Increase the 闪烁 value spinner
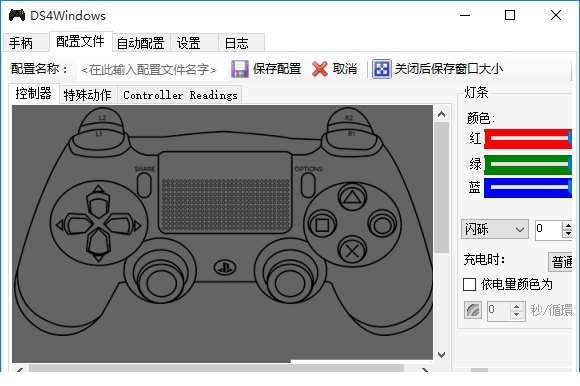This screenshot has width=580, height=386. pos(567,225)
